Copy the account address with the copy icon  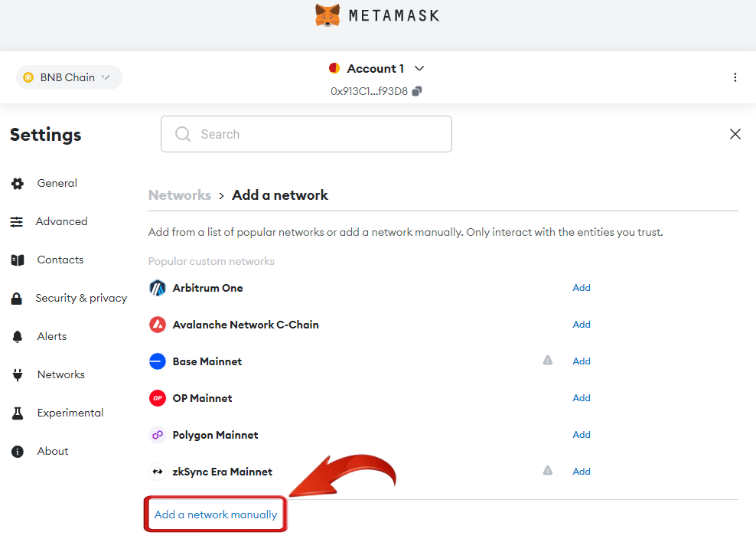[x=417, y=91]
